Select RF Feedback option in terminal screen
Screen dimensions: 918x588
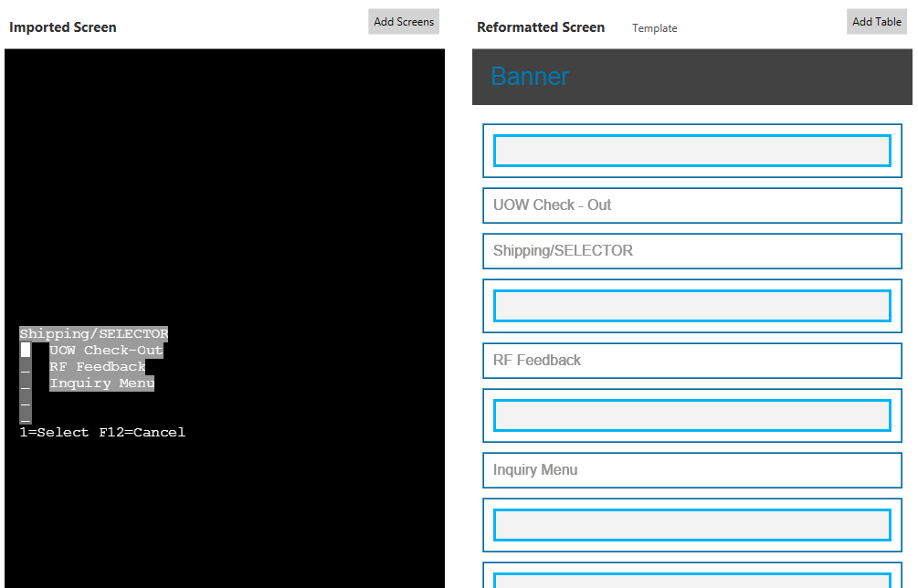click(98, 367)
